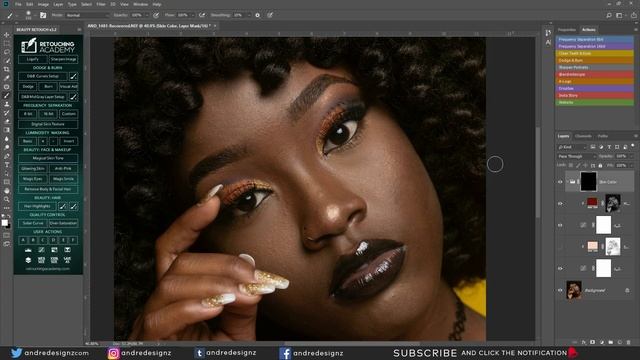Select the Lasso tool
This screenshot has height=360, width=640.
point(7,52)
